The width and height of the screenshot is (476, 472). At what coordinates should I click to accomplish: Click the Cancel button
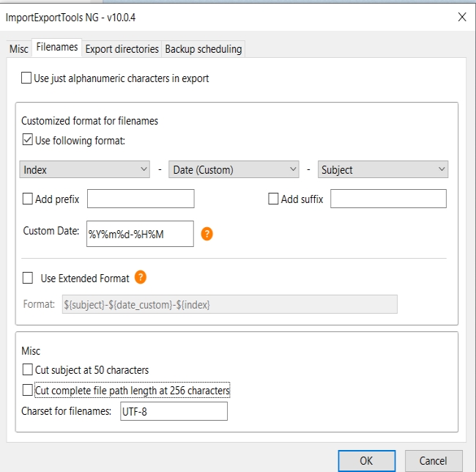434,461
